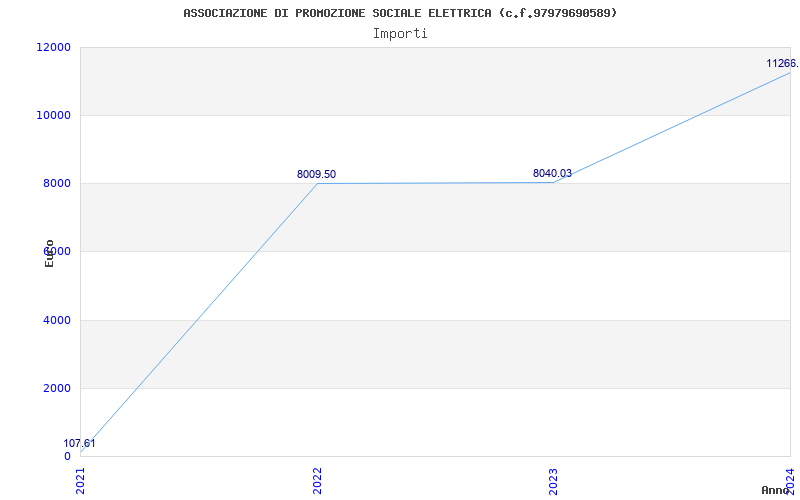Click the 0 y-axis tick label

click(x=67, y=456)
